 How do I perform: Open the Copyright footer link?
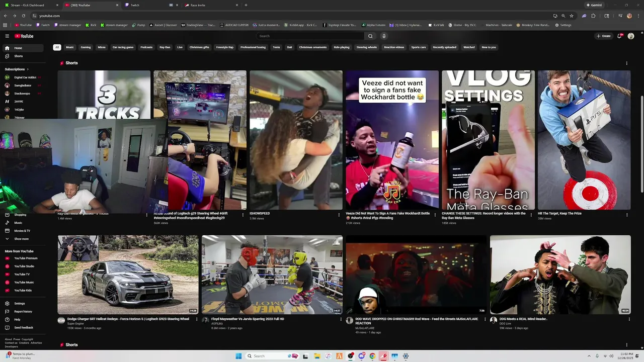tap(27, 339)
